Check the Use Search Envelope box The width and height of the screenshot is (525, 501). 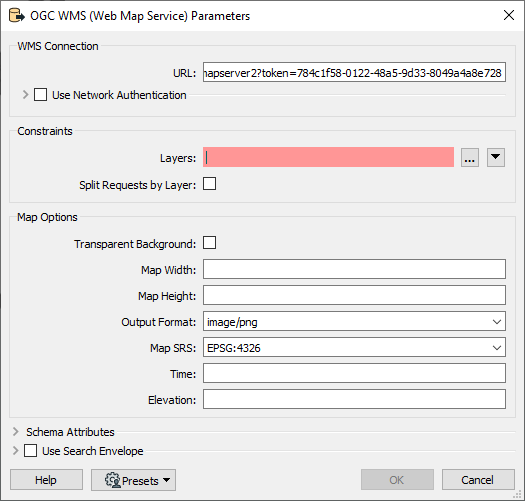point(30,451)
